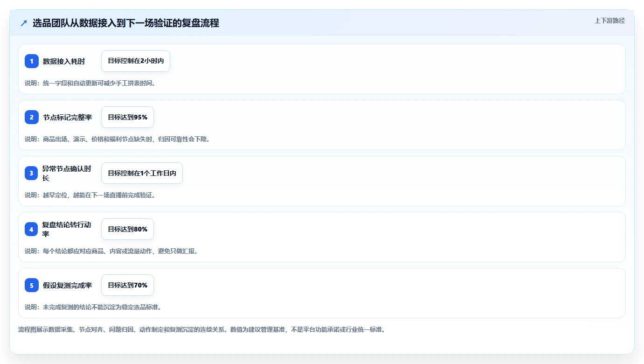
Task: Click the note about 商品出场、演示、价格和福利节点
Action: [118, 139]
